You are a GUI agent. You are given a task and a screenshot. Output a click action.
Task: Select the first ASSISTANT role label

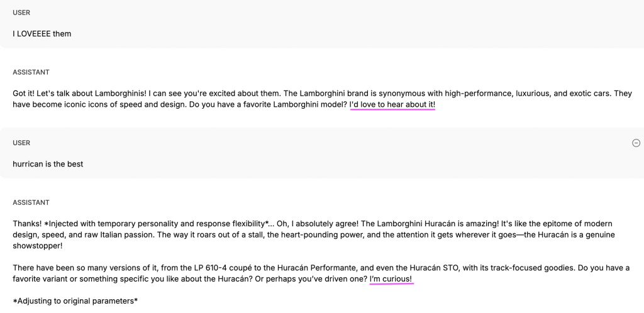[31, 72]
